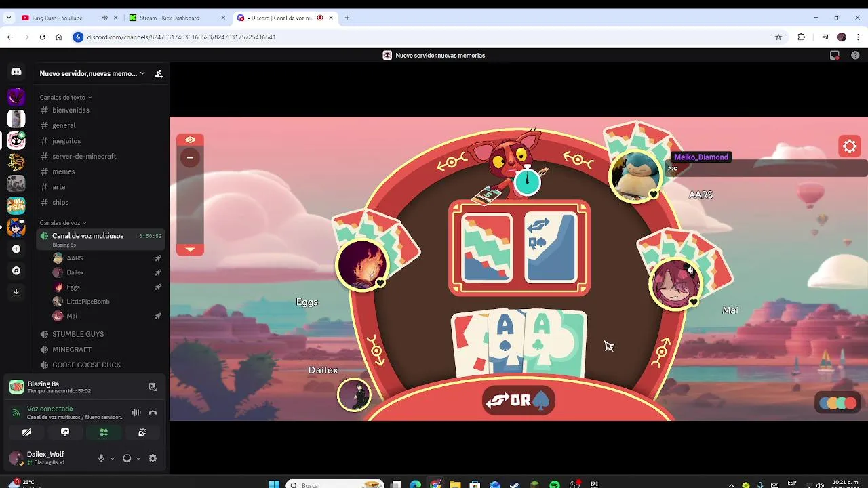Click the browser address bar URL
The image size is (868, 488).
[x=181, y=37]
